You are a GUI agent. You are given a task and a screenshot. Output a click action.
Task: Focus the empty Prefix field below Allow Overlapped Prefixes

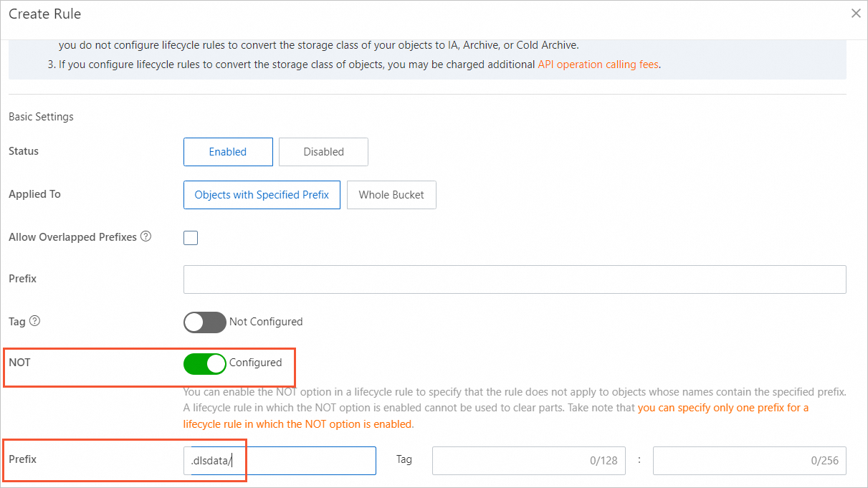click(x=515, y=279)
